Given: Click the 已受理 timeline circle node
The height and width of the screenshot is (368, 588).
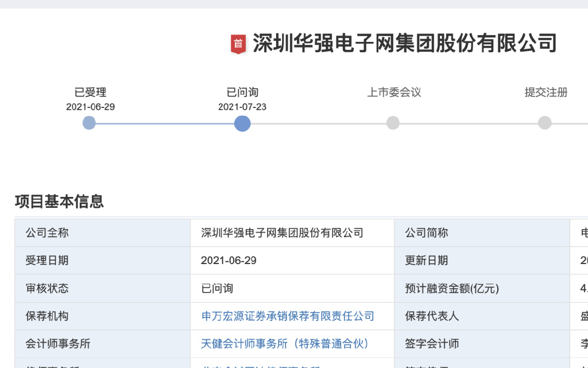Looking at the screenshot, I should 89,123.
